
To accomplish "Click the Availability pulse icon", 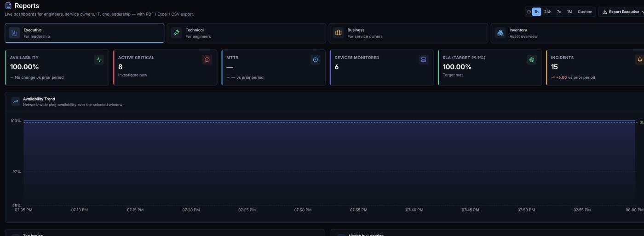I will 99,59.
